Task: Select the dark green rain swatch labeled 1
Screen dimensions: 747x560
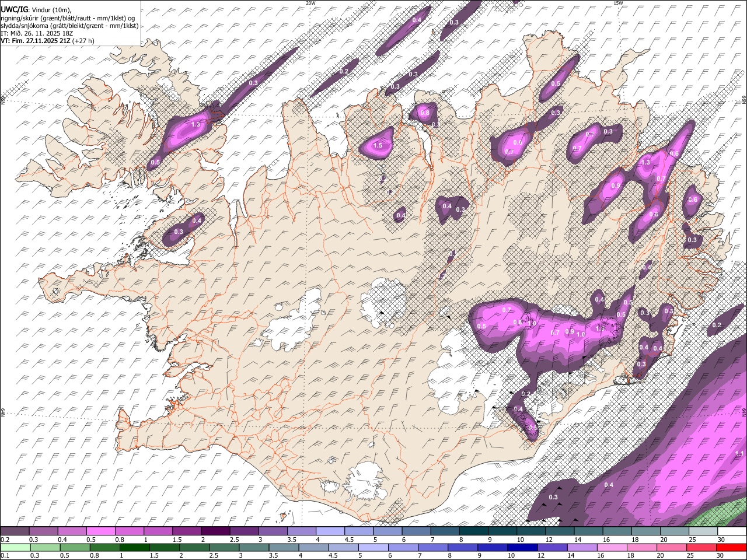Action: 135,547
